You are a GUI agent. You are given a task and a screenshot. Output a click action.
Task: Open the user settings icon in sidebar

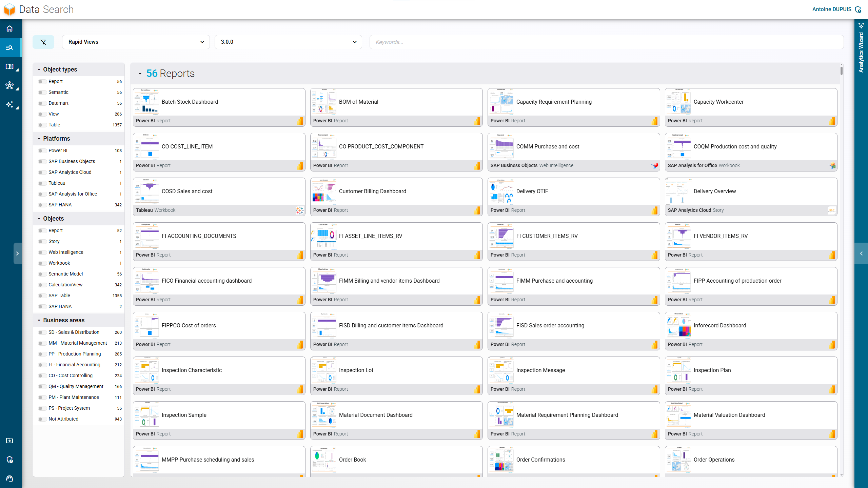pyautogui.click(x=9, y=460)
